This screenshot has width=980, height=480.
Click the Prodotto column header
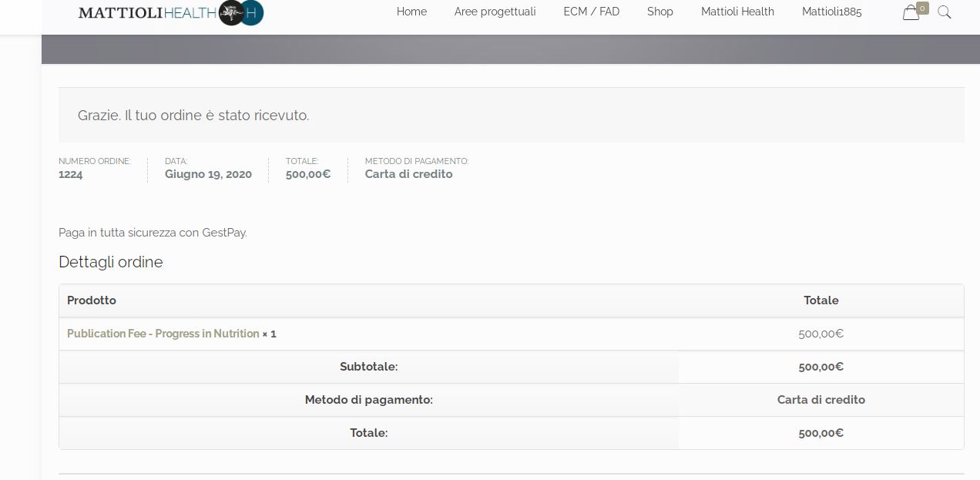(92, 300)
